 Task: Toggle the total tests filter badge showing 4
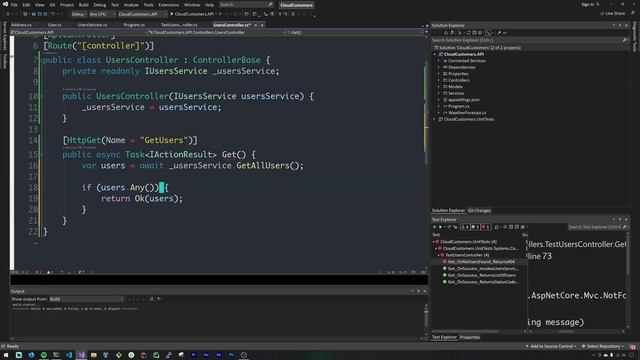(x=464, y=227)
